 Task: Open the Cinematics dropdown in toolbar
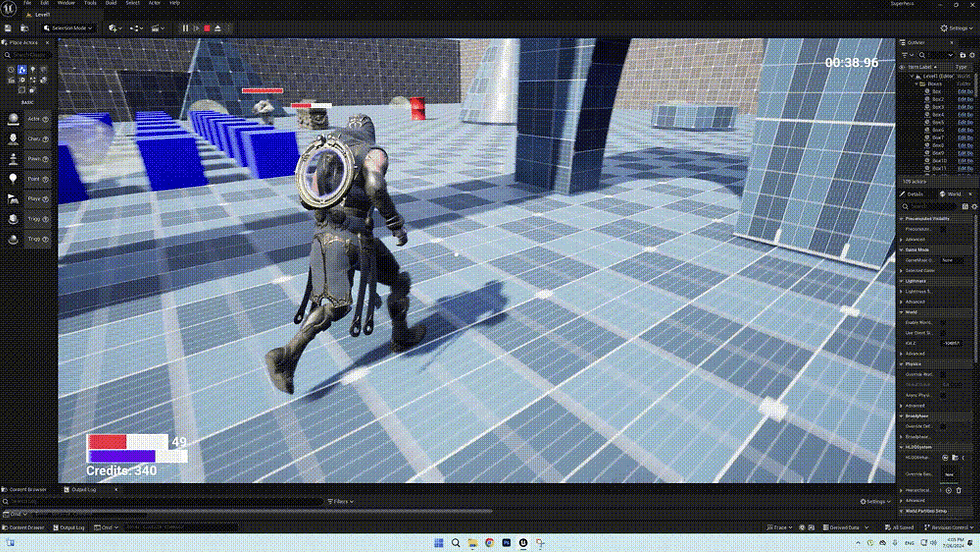coord(157,28)
